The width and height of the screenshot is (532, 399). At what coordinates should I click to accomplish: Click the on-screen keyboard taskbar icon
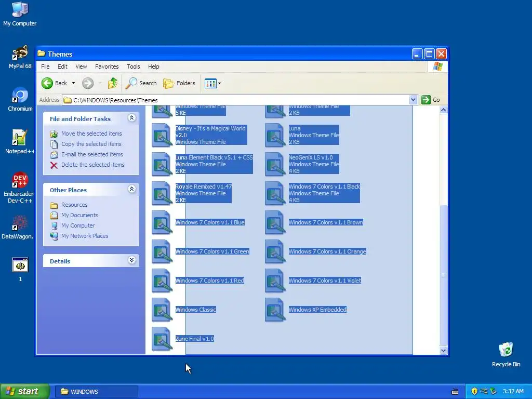coord(455,392)
